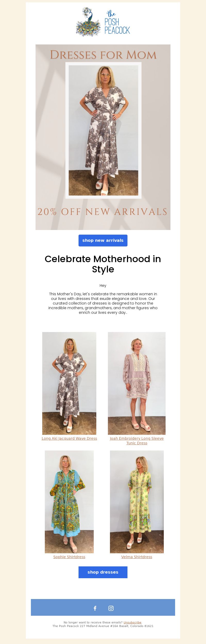206x644 pixels.
Task: Open the Velma Shirtdress link
Action: coord(137,557)
